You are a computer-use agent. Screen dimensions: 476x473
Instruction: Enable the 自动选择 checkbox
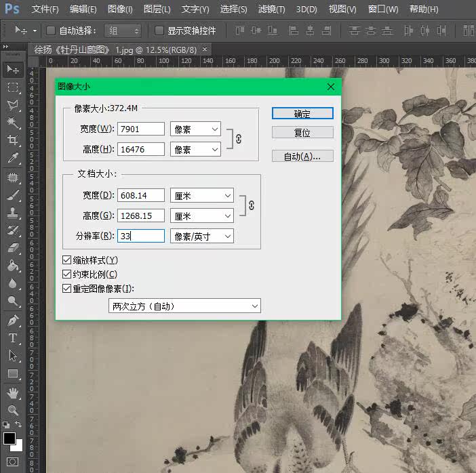51,30
